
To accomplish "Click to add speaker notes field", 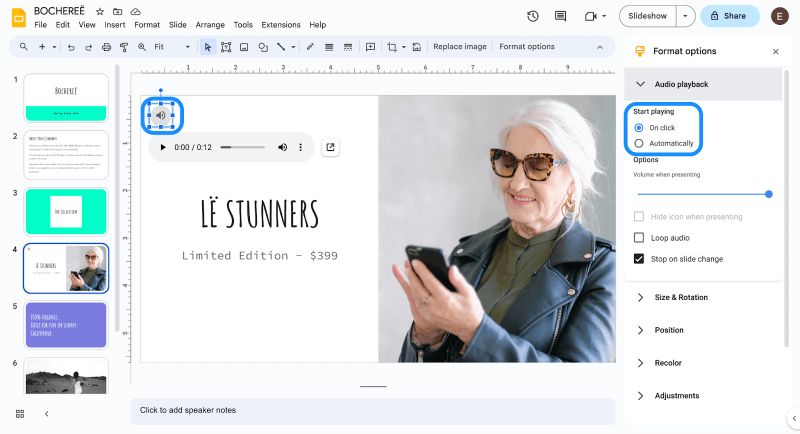I will [373, 410].
